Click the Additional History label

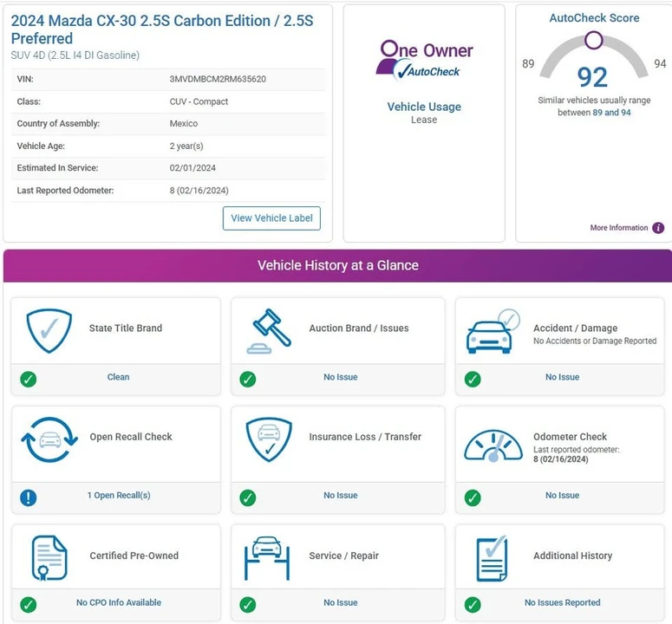tap(572, 556)
